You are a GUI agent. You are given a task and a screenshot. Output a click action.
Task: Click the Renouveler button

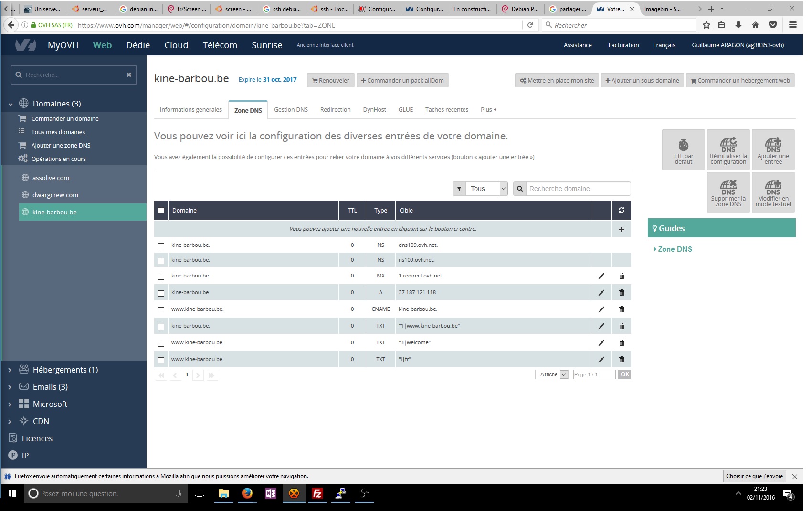pos(330,80)
